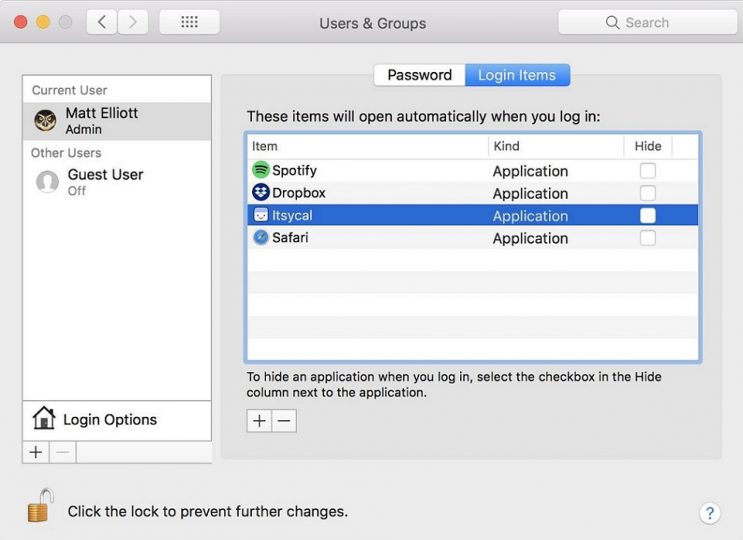
Task: Go back using the left arrow button
Action: [x=101, y=22]
